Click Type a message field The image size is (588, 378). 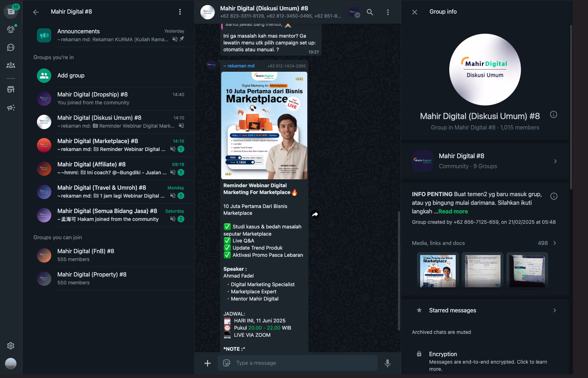coord(297,363)
